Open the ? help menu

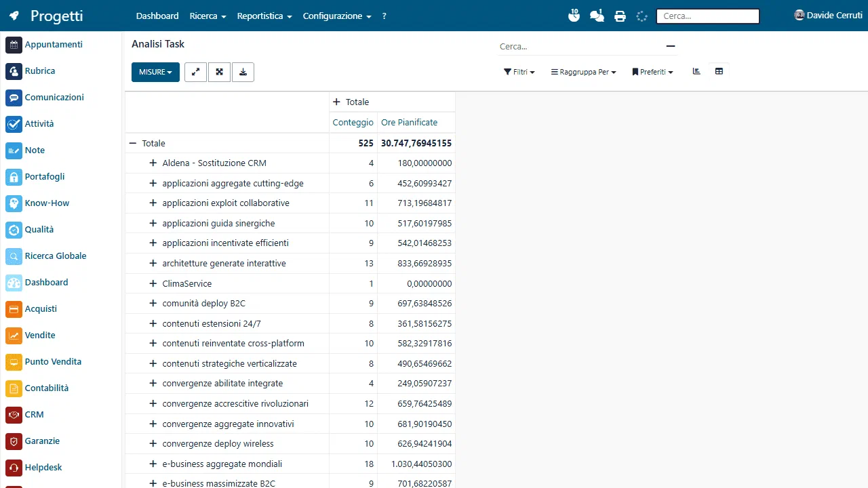[384, 16]
